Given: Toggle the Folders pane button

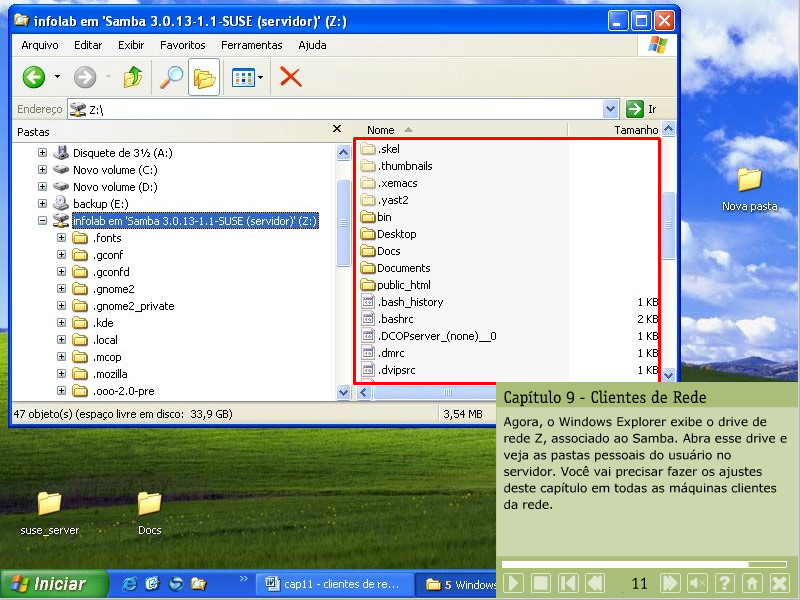Looking at the screenshot, I should click(204, 77).
